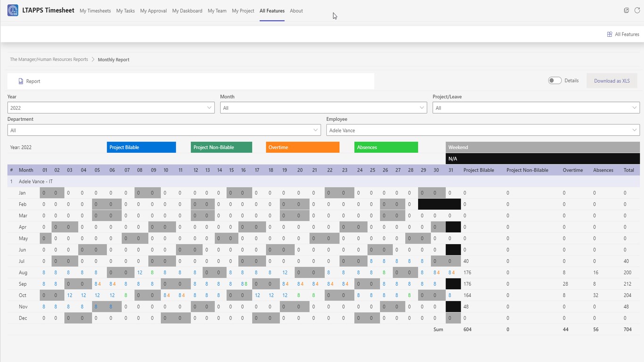This screenshot has height=362, width=644.
Task: Click the Absences column header
Action: (x=603, y=170)
